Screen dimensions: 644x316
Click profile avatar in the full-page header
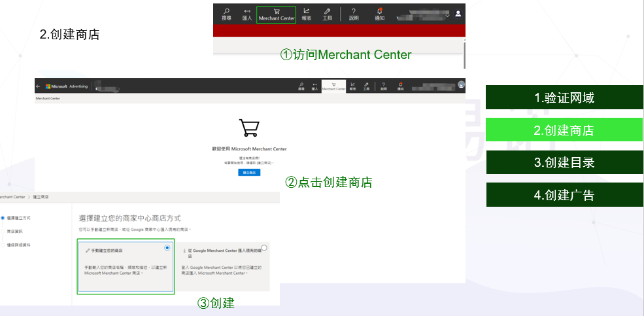coord(461,84)
